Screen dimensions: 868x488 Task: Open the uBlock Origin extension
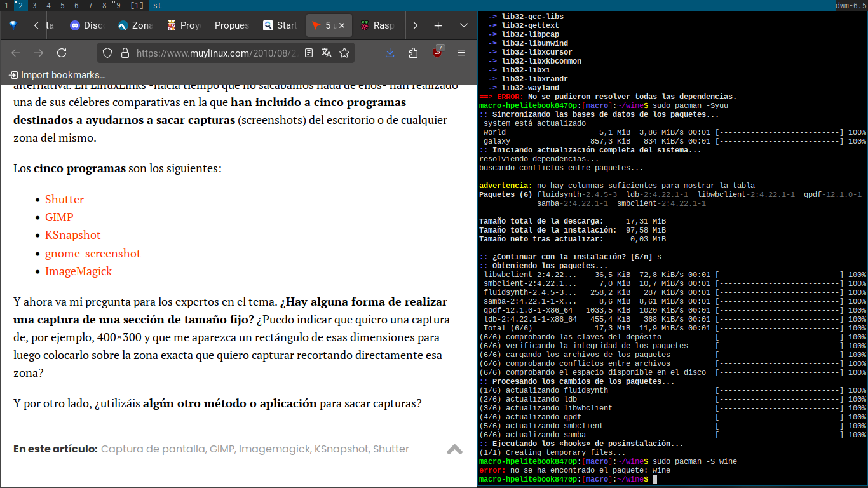click(437, 52)
